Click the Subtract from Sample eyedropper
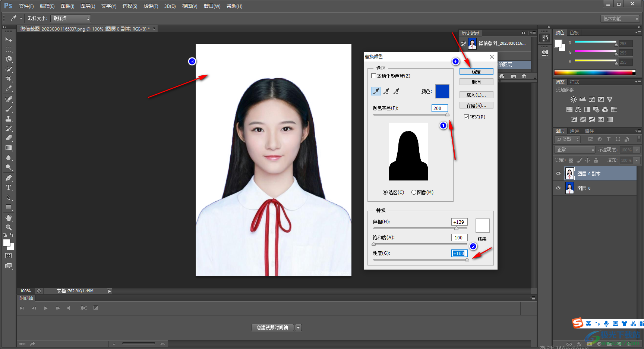 click(x=397, y=91)
